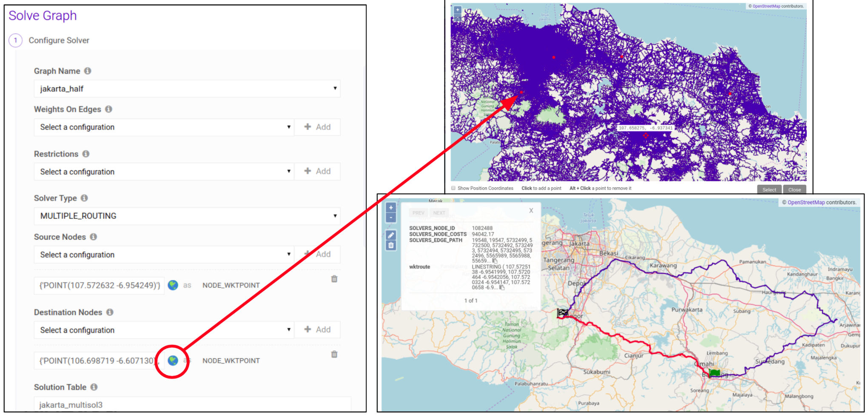Expand Source Nodes configuration dropdown
Screen dimensions: 868x415
164,255
